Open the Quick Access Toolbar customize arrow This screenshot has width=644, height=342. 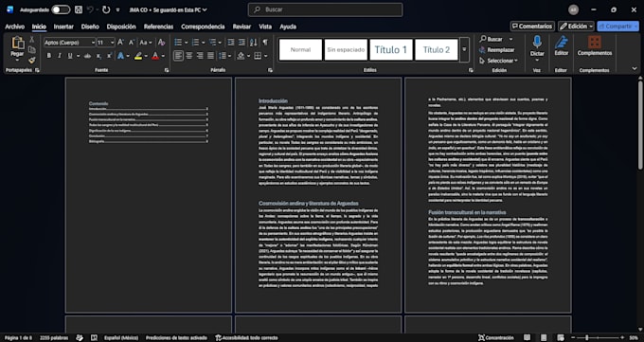point(117,9)
